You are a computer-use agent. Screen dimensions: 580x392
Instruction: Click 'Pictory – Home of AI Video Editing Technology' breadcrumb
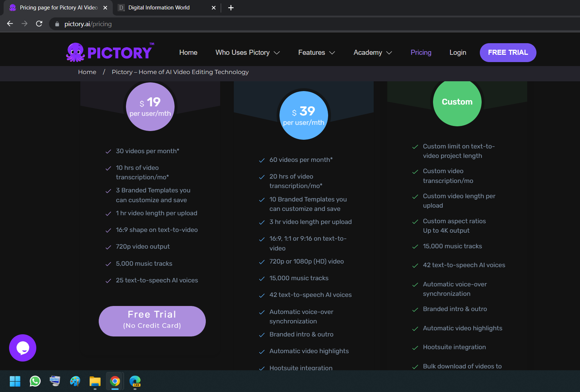180,72
